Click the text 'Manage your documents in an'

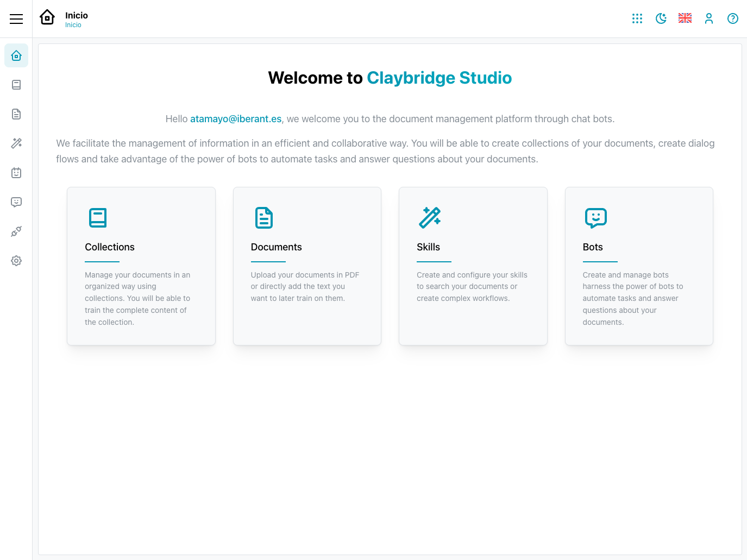click(x=137, y=275)
